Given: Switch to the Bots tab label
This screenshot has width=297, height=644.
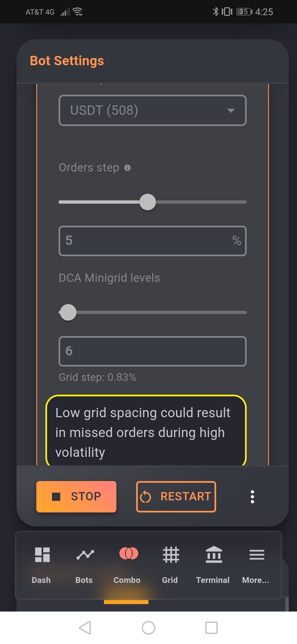Looking at the screenshot, I should point(84,580).
